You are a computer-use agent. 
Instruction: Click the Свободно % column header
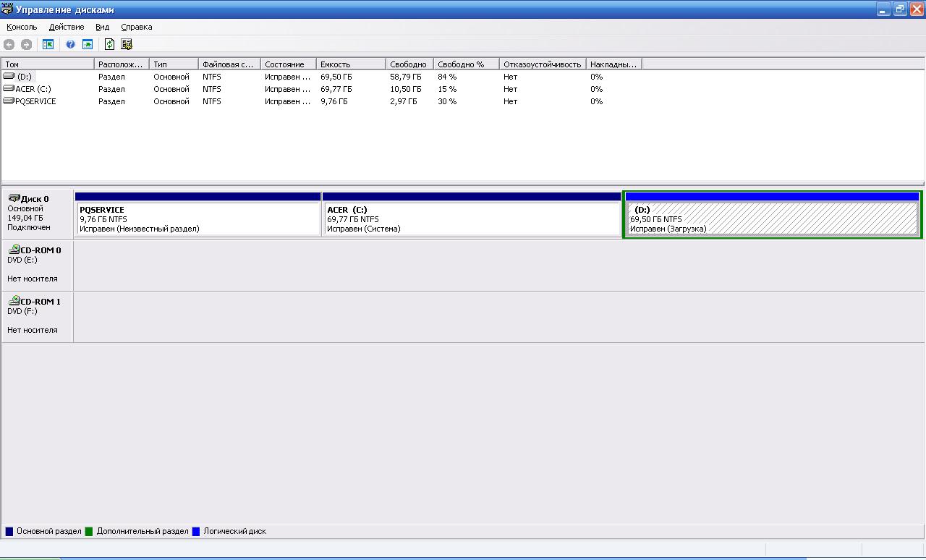[x=467, y=64]
